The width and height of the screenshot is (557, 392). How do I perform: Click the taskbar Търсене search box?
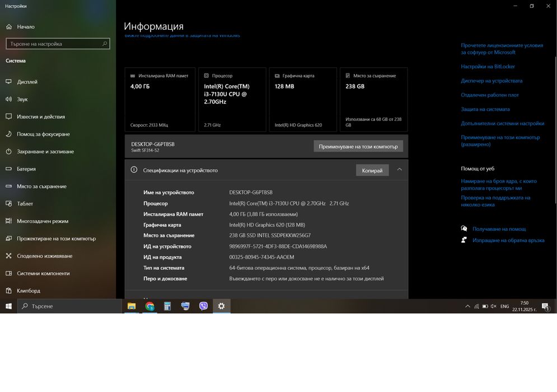click(69, 306)
